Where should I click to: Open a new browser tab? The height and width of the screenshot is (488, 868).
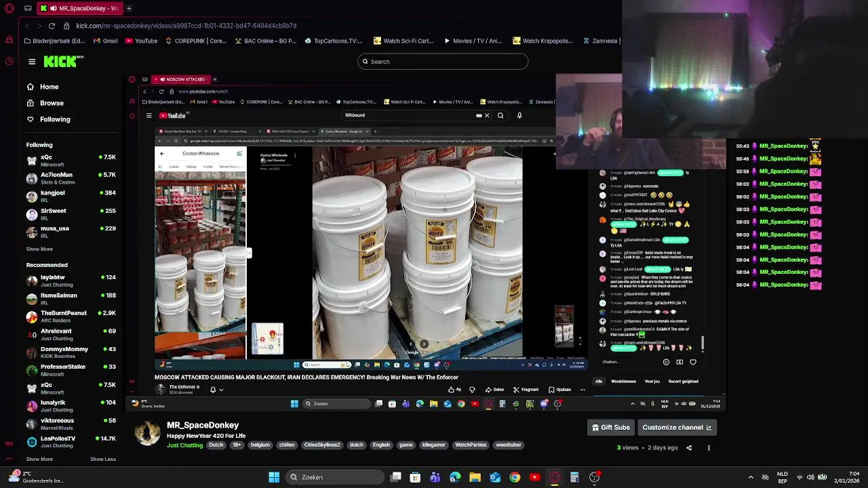[129, 8]
